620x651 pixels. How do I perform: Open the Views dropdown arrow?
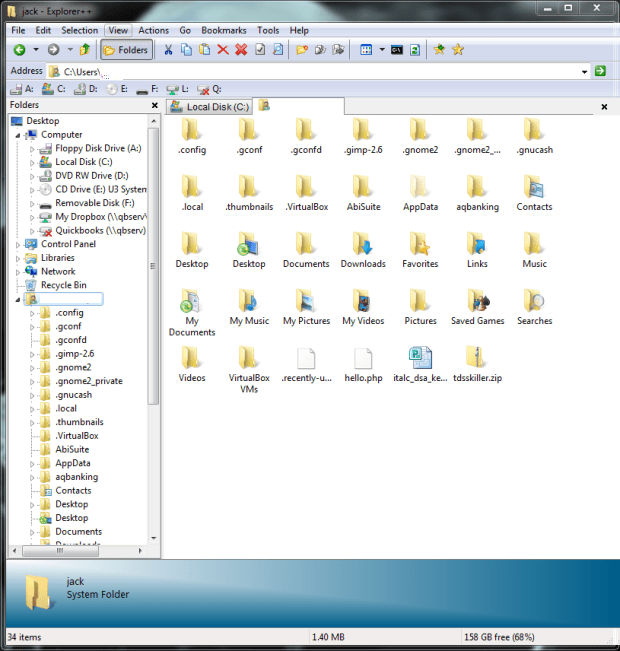(x=382, y=50)
